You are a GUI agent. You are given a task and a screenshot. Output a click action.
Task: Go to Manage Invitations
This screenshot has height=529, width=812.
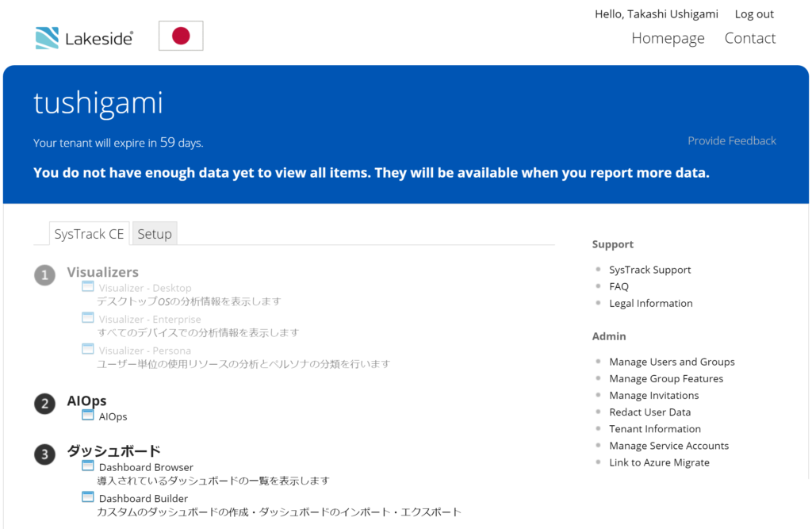[654, 395]
